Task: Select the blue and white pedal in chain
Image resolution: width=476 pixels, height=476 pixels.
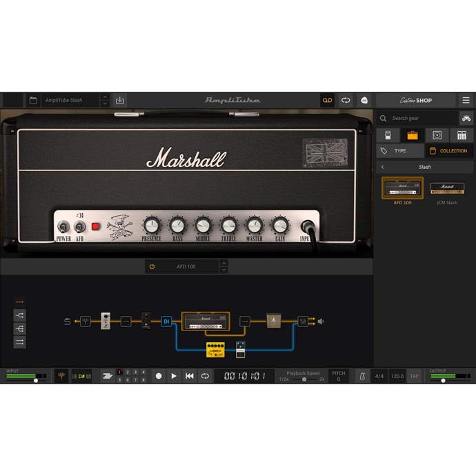Action: pos(241,350)
